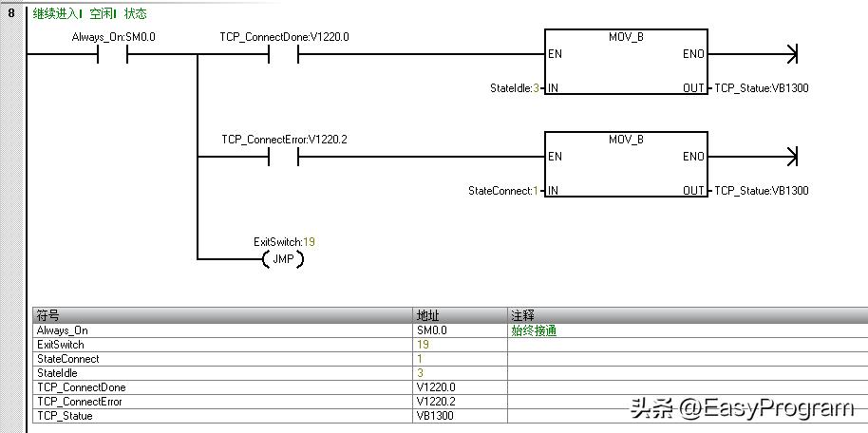Select the MOV_B box with StateConnect input
Screen dimensions: 868x433
click(626, 164)
